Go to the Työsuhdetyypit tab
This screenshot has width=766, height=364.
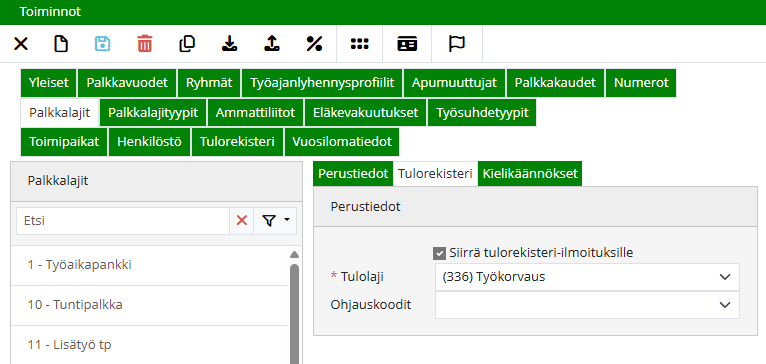click(x=482, y=113)
